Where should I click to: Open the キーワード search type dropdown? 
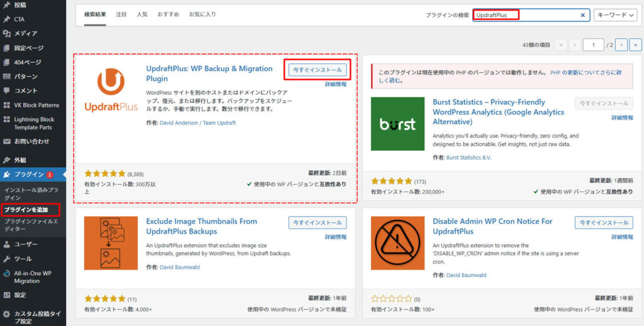click(616, 15)
